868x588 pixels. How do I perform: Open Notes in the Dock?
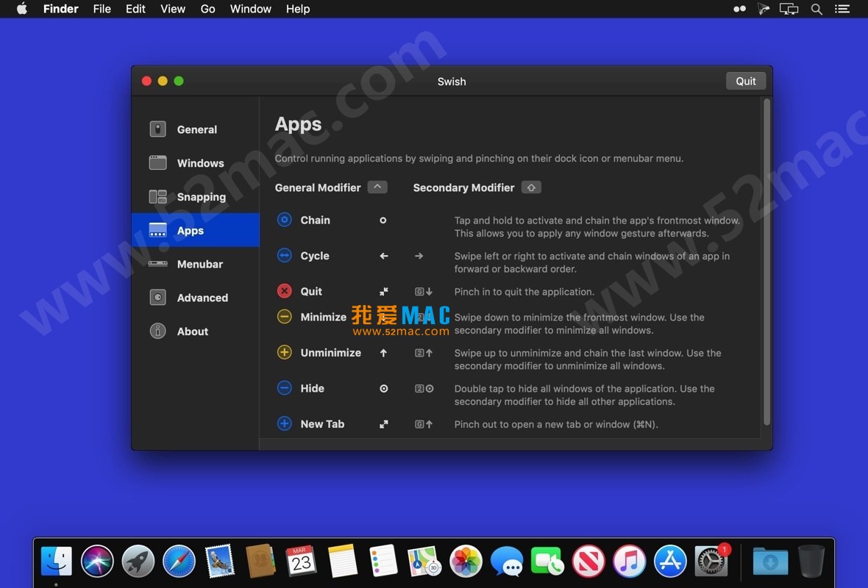342,561
